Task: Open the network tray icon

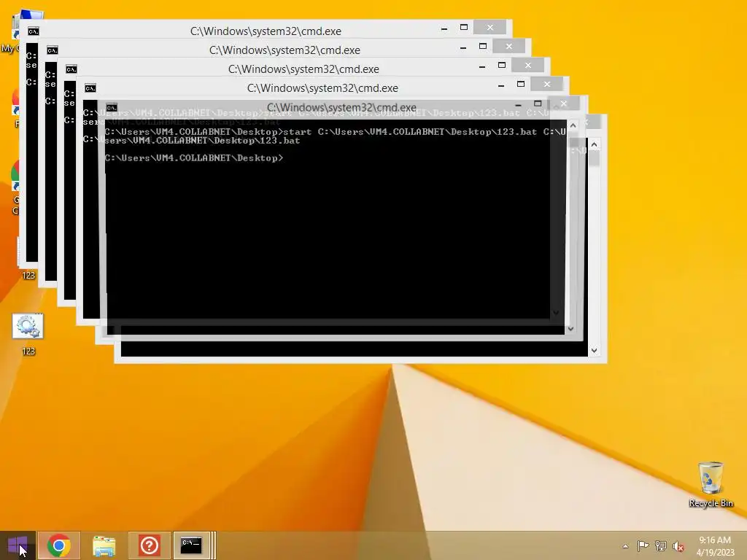Action: point(661,546)
